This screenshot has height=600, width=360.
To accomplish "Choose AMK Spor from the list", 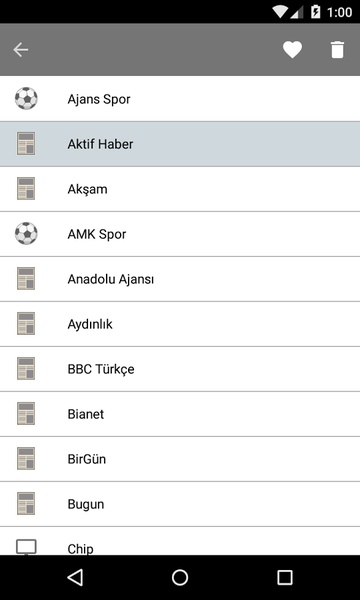I will click(x=180, y=234).
